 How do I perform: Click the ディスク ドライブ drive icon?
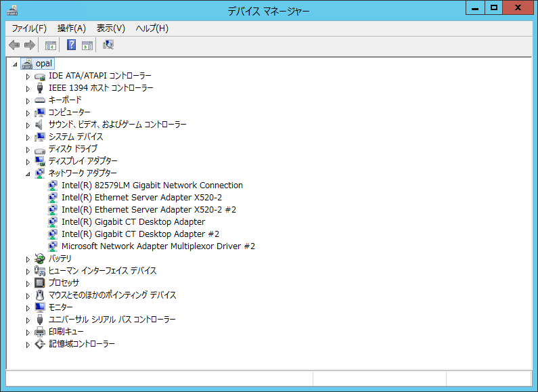pyautogui.click(x=40, y=150)
